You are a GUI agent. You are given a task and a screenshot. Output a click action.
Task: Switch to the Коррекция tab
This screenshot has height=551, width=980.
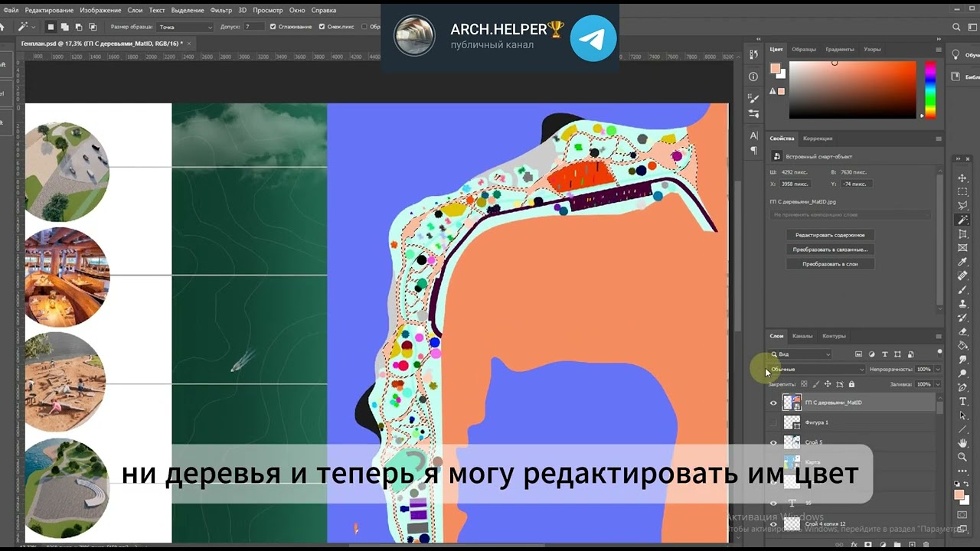(818, 139)
